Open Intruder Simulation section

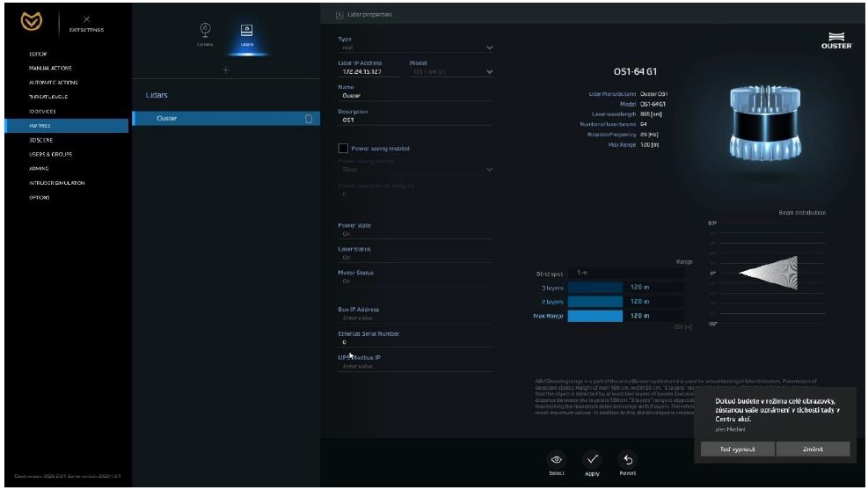57,183
